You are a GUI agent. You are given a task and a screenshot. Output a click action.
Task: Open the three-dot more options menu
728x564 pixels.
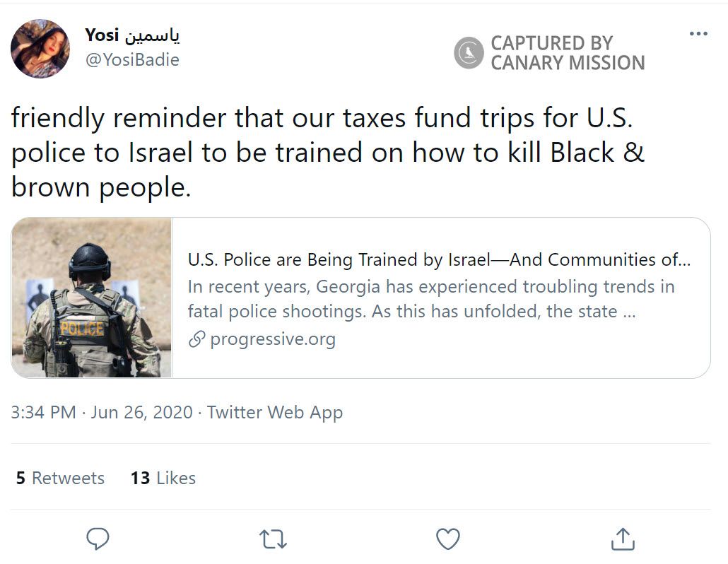tap(698, 34)
